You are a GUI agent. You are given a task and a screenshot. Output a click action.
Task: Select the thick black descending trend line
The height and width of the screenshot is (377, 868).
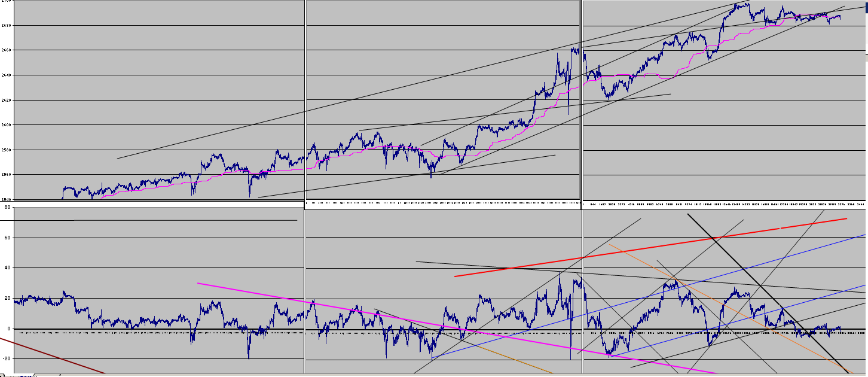[x=768, y=293]
